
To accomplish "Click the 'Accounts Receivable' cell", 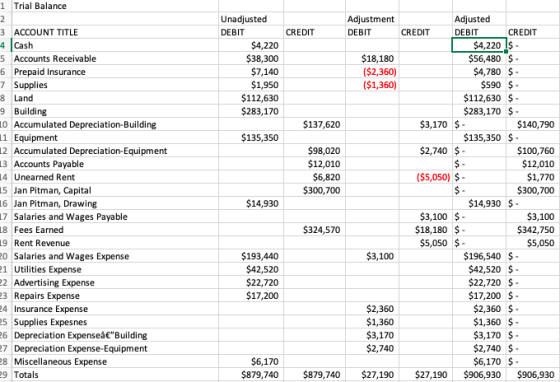I will [x=115, y=59].
